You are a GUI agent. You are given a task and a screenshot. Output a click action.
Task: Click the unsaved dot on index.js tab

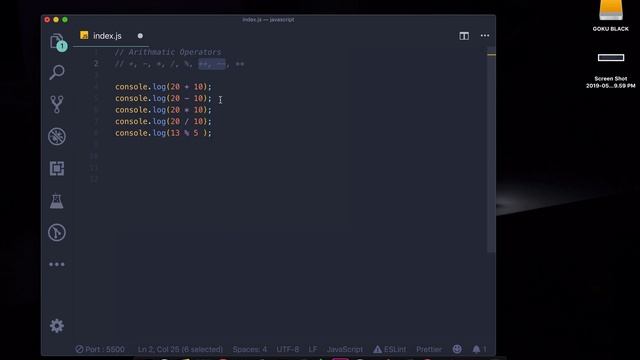pyautogui.click(x=140, y=36)
